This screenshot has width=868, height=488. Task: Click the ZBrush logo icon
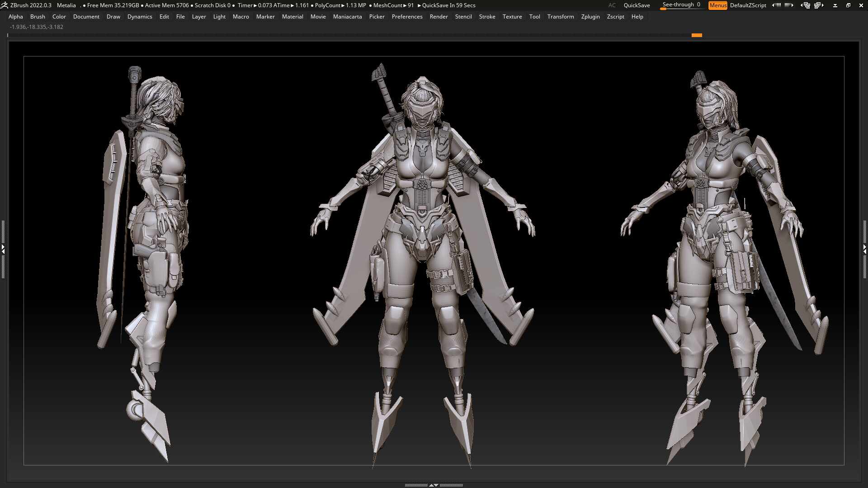[5, 5]
